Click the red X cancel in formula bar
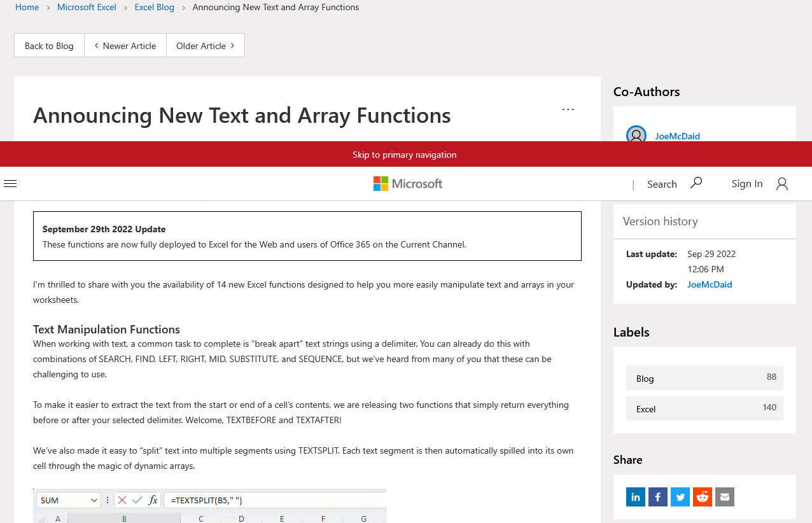The image size is (812, 523). (122, 500)
